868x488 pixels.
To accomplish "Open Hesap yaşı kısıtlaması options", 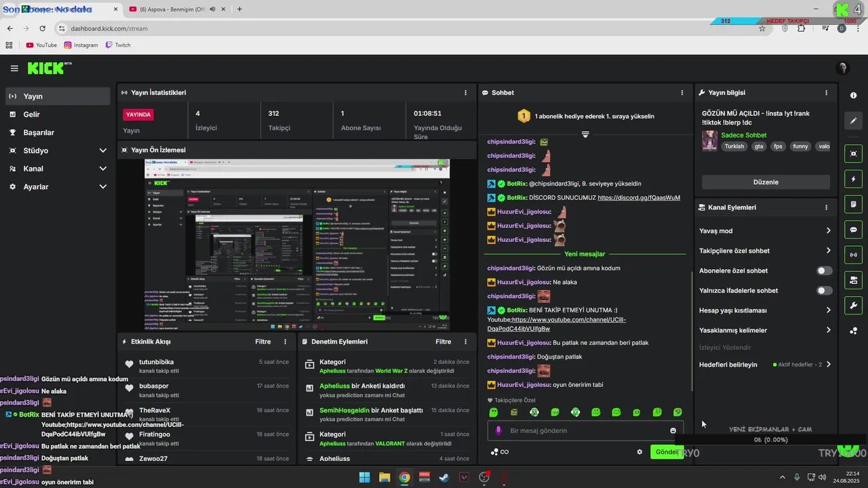I will (765, 310).
